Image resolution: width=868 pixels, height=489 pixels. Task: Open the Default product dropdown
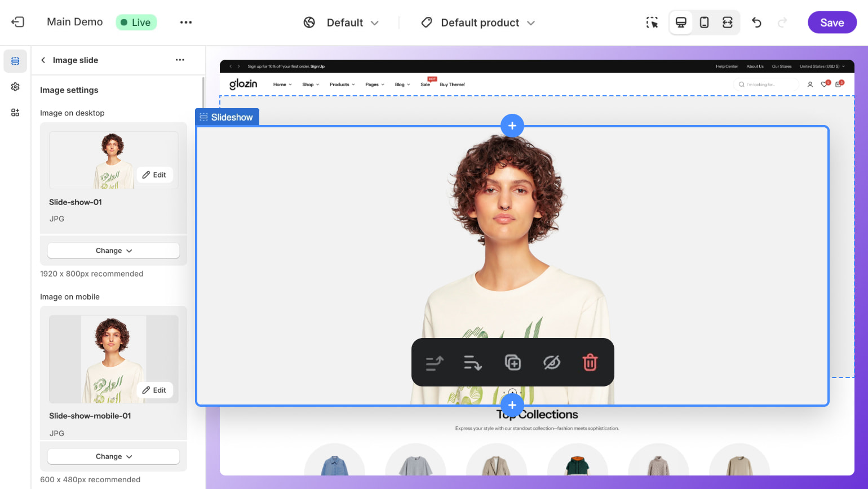point(478,23)
